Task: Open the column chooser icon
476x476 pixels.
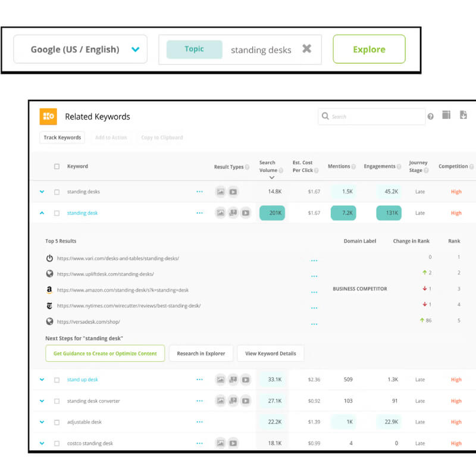Action: pos(446,115)
